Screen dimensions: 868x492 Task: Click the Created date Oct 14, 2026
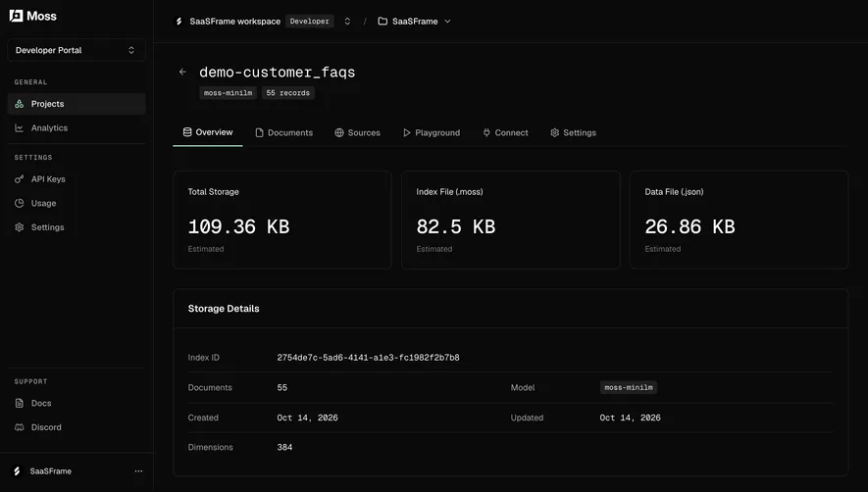[x=307, y=418]
